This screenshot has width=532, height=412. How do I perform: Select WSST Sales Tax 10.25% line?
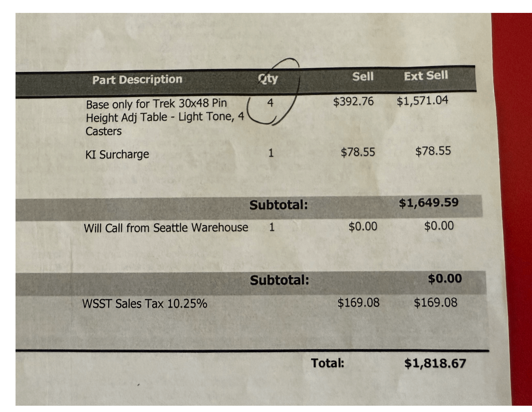click(145, 304)
